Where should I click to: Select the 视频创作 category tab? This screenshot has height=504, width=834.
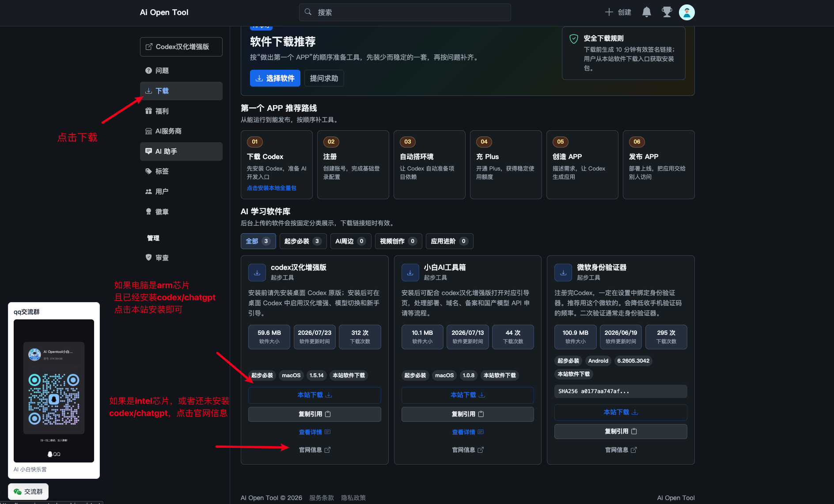(x=398, y=241)
